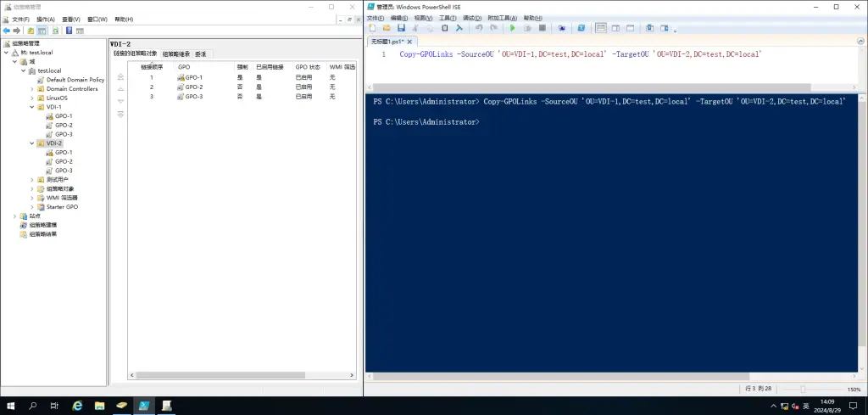Click the New Script icon in ISE toolbar
Image resolution: width=868 pixels, height=415 pixels.
(372, 28)
